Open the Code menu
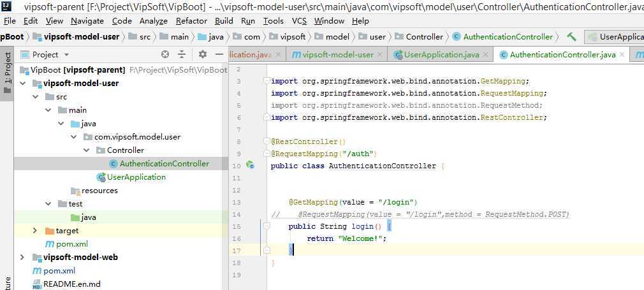 122,21
